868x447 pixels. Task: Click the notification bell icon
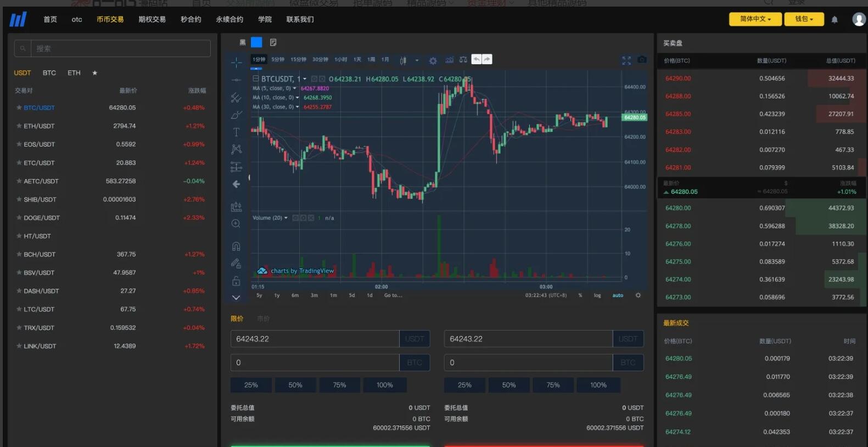tap(835, 20)
